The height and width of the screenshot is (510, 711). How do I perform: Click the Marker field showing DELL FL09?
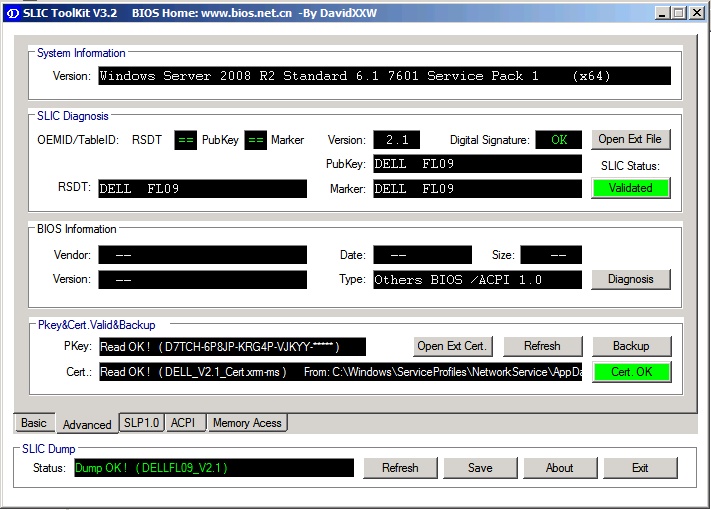tap(477, 189)
